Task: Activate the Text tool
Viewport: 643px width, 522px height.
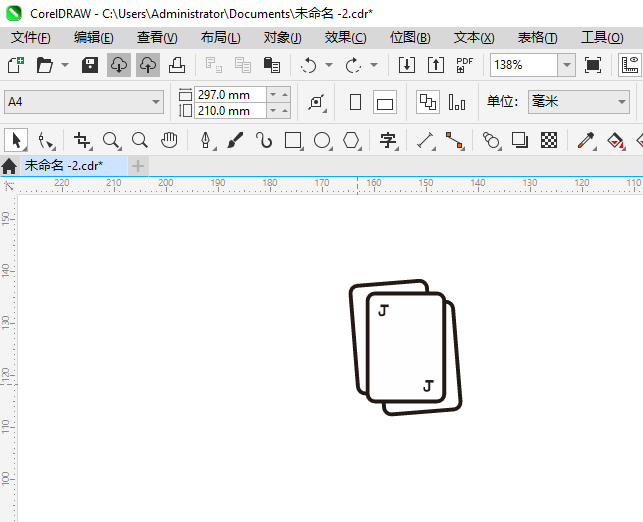Action: tap(388, 140)
